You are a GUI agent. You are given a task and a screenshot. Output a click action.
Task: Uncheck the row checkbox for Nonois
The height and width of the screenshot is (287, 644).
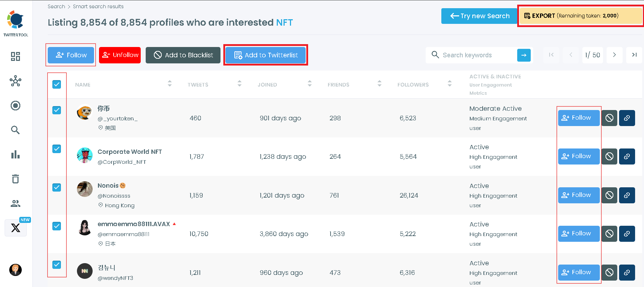pyautogui.click(x=57, y=187)
